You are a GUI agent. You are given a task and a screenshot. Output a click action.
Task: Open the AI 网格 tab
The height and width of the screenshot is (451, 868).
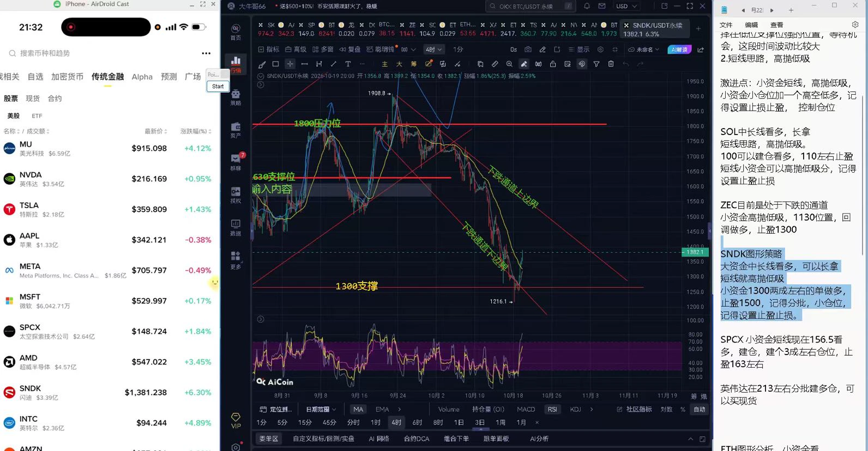[x=379, y=438]
